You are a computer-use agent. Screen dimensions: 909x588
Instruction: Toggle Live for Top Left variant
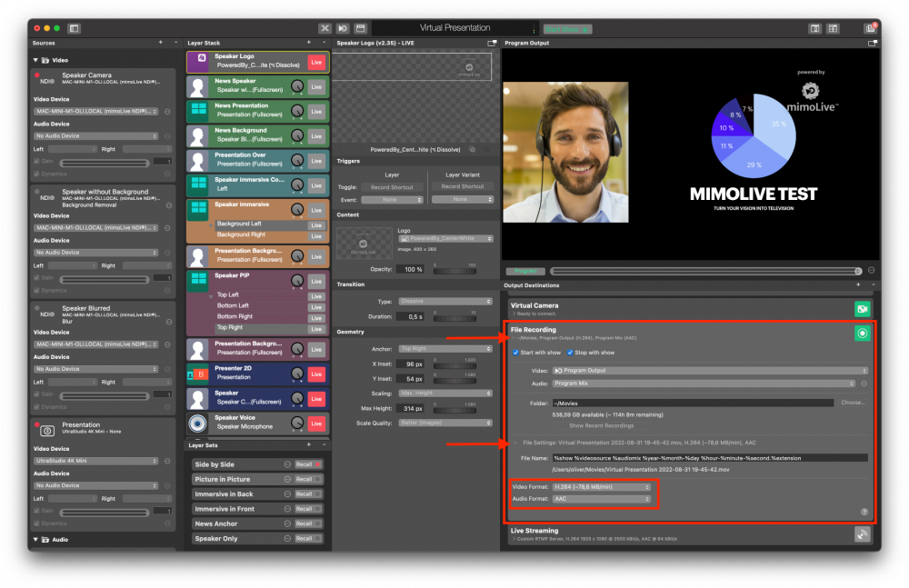click(x=316, y=296)
